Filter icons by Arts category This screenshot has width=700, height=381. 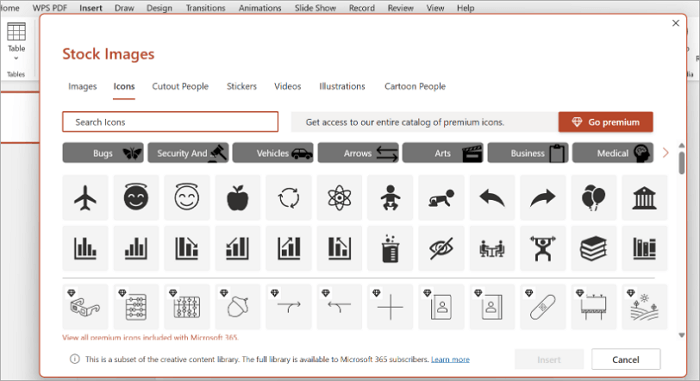[443, 153]
